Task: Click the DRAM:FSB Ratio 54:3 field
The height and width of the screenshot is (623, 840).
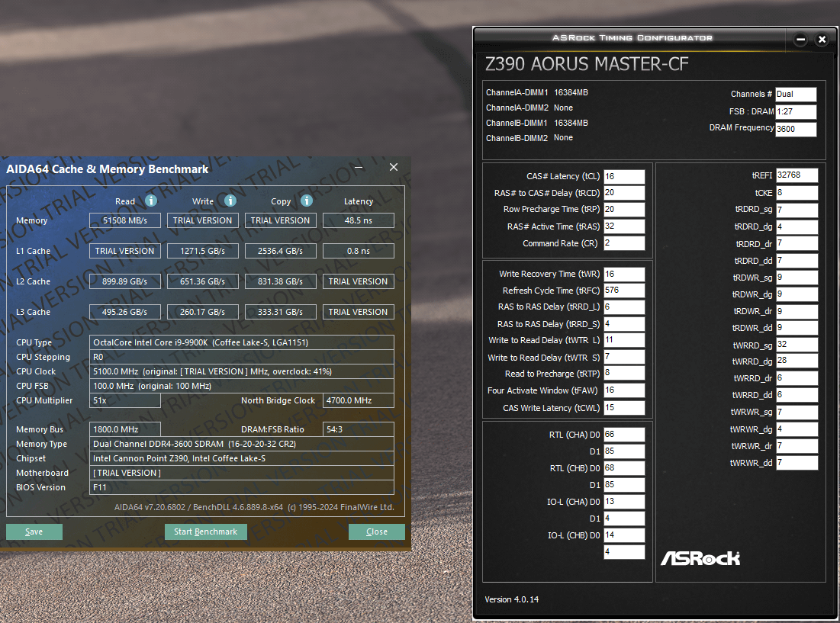Action: click(359, 429)
